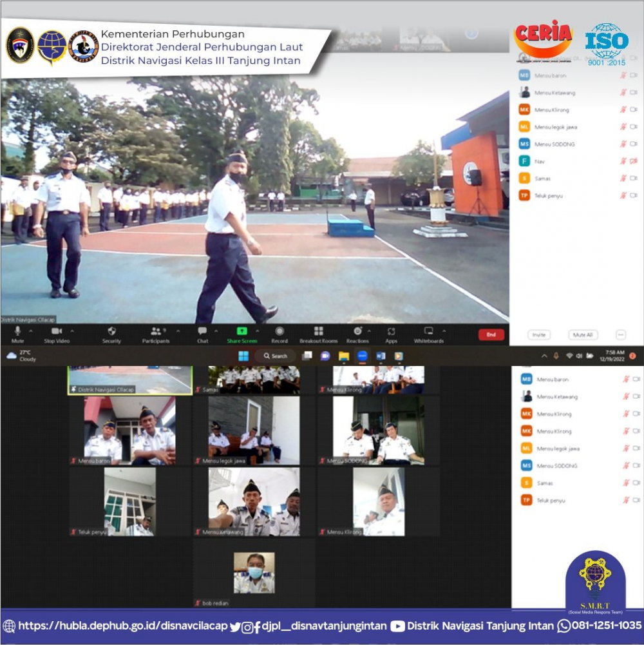This screenshot has width=644, height=645.
Task: Click the green Share Screen icon
Action: coord(241,331)
